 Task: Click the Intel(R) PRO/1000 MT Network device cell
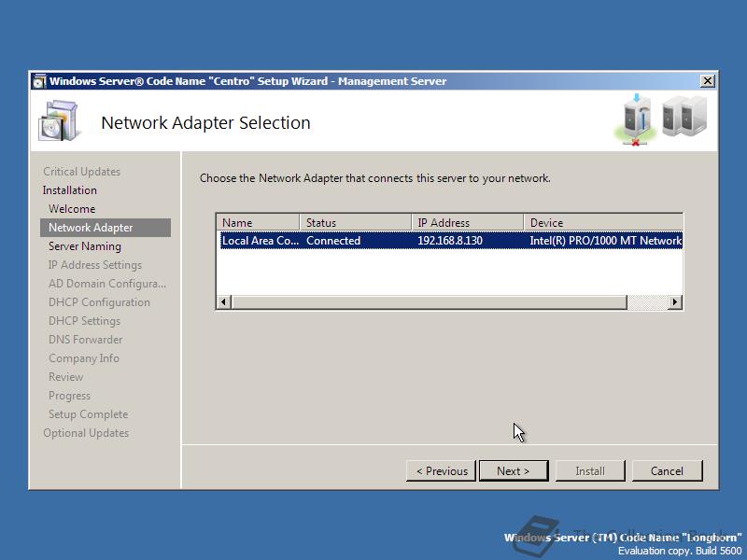coord(605,241)
